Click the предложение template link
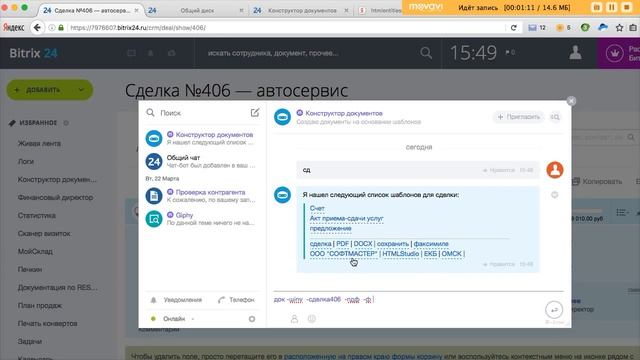640x360 pixels. coord(330,229)
